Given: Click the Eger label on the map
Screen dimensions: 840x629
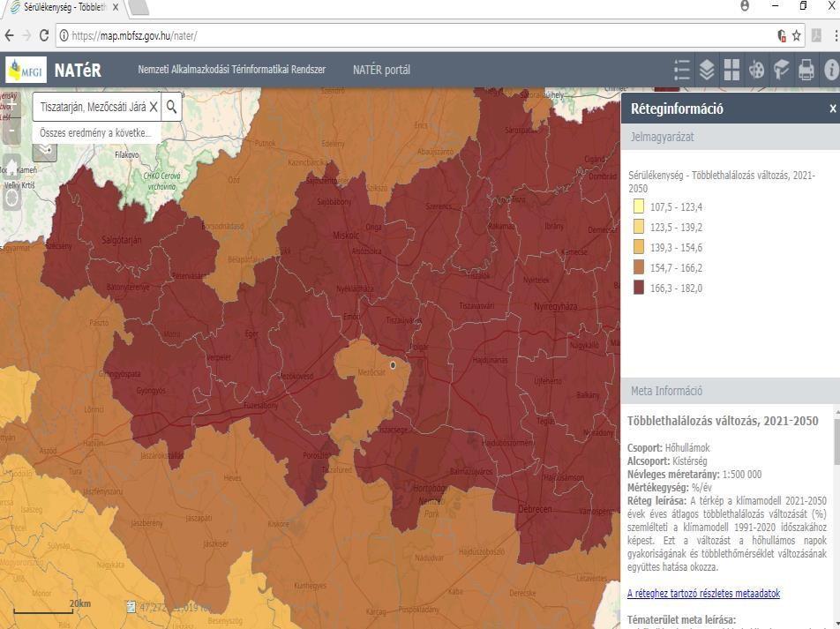Looking at the screenshot, I should point(251,333).
